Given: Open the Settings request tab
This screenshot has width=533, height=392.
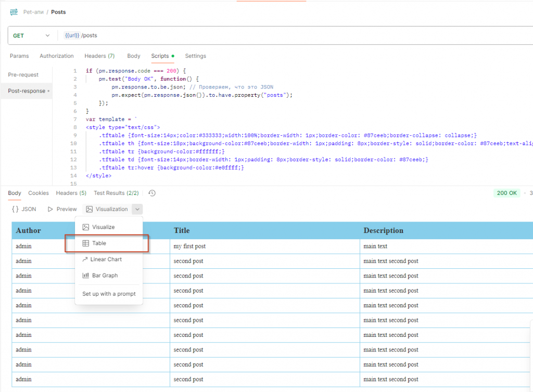Looking at the screenshot, I should click(x=195, y=56).
